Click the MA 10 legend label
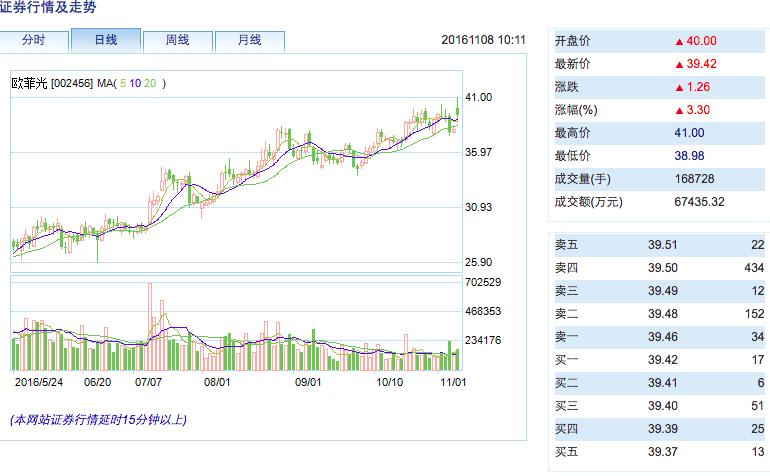770x476 pixels. (x=136, y=83)
